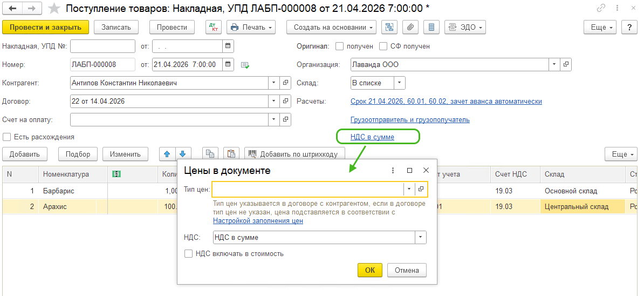Open Контрагент card with the open button
The height and width of the screenshot is (296, 644).
[285, 83]
